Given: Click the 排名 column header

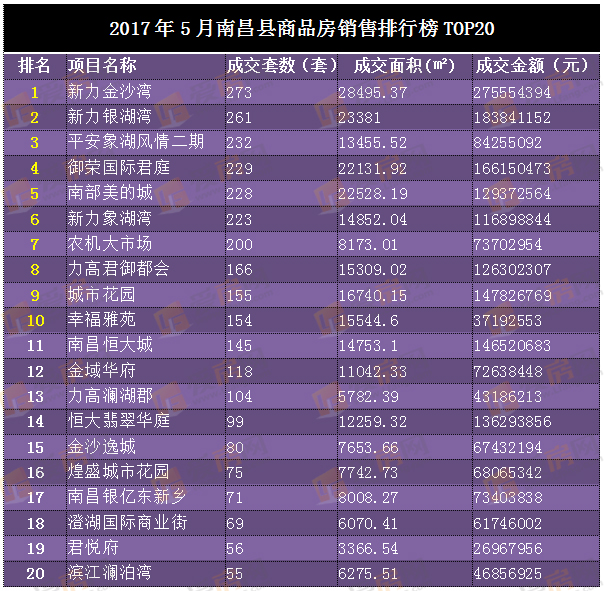Looking at the screenshot, I should click(34, 65).
